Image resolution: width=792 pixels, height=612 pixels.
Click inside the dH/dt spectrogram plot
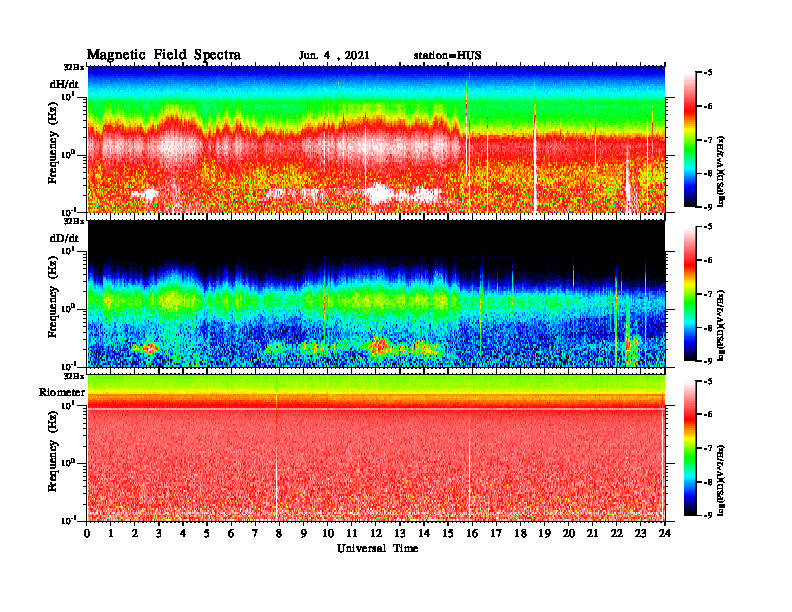pyautogui.click(x=376, y=139)
